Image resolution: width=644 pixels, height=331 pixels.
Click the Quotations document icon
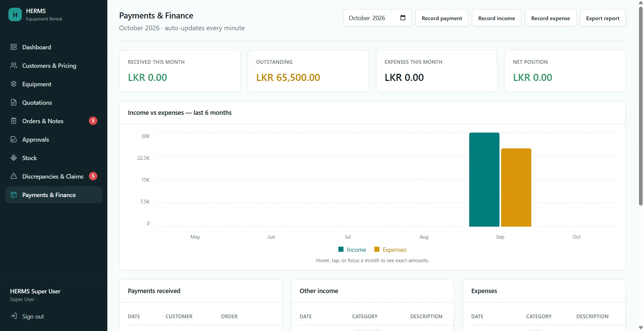tap(14, 102)
